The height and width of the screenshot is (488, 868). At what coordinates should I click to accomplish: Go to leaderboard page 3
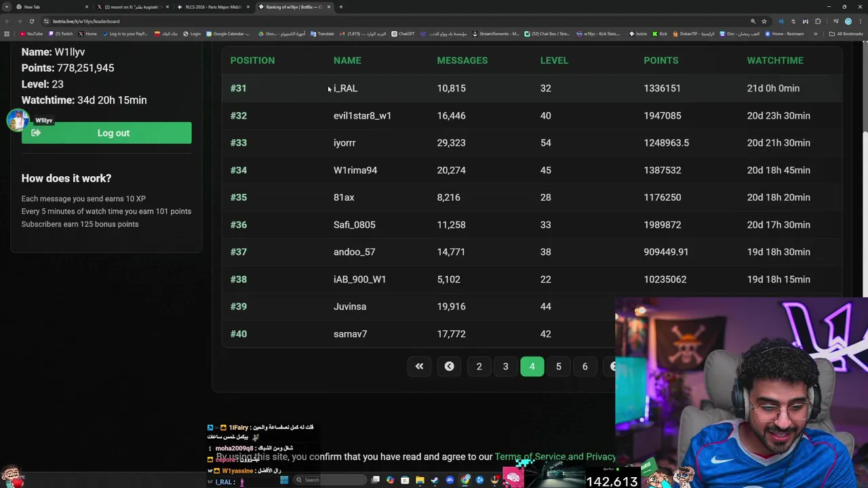[505, 366]
